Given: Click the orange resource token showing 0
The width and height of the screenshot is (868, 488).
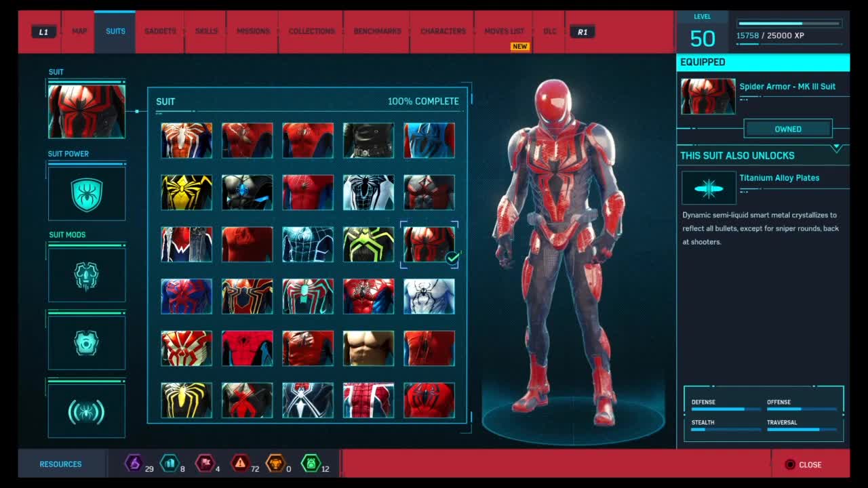Looking at the screenshot, I should (x=275, y=464).
